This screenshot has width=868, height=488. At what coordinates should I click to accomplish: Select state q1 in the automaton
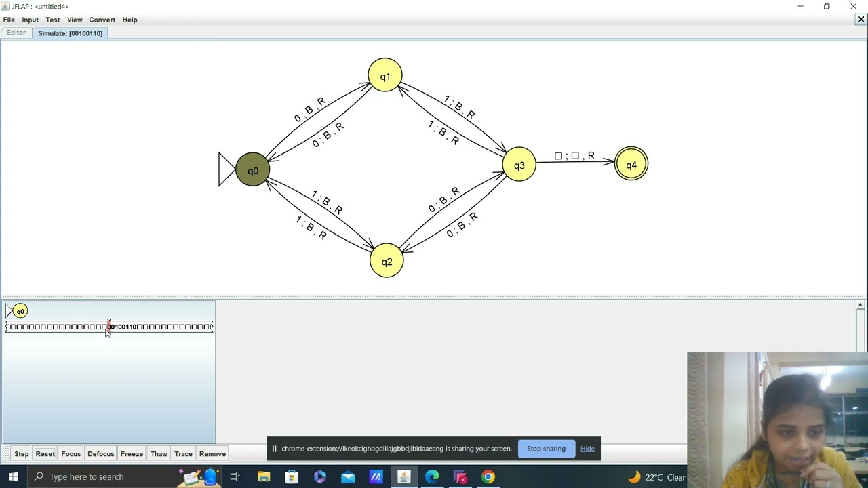pyautogui.click(x=385, y=76)
